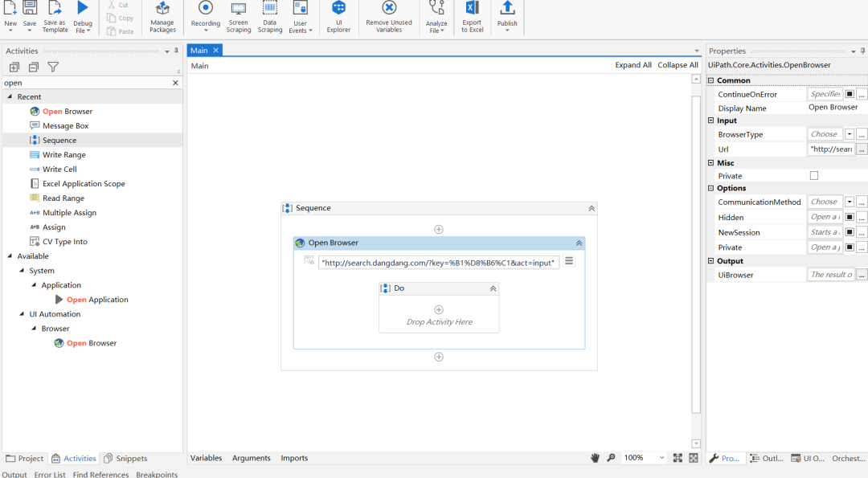The height and width of the screenshot is (478, 868).
Task: Click the New file toolbar icon
Action: pyautogui.click(x=10, y=8)
